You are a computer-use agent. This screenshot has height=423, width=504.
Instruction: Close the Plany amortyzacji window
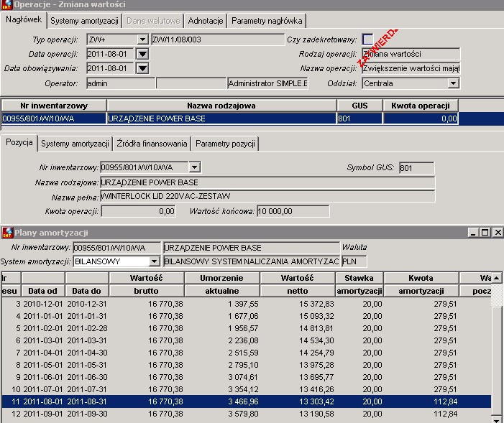point(498,232)
